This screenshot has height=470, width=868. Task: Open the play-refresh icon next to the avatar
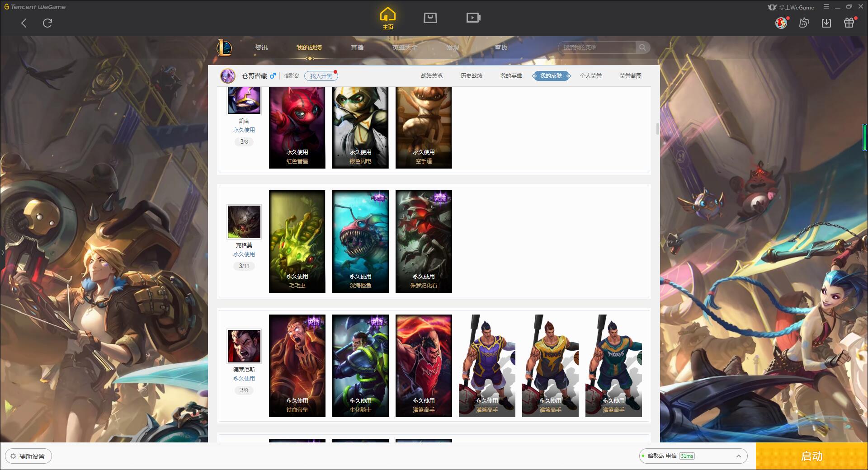pyautogui.click(x=804, y=23)
